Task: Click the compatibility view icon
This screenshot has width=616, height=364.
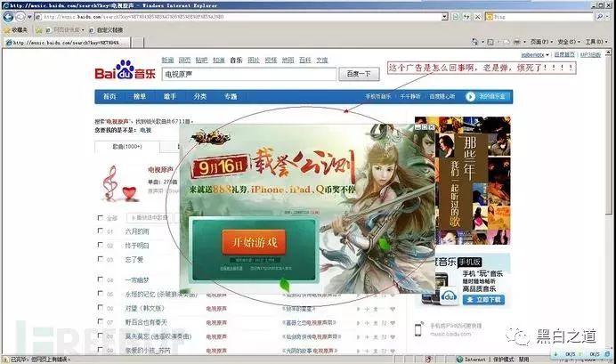Action: click(x=455, y=17)
